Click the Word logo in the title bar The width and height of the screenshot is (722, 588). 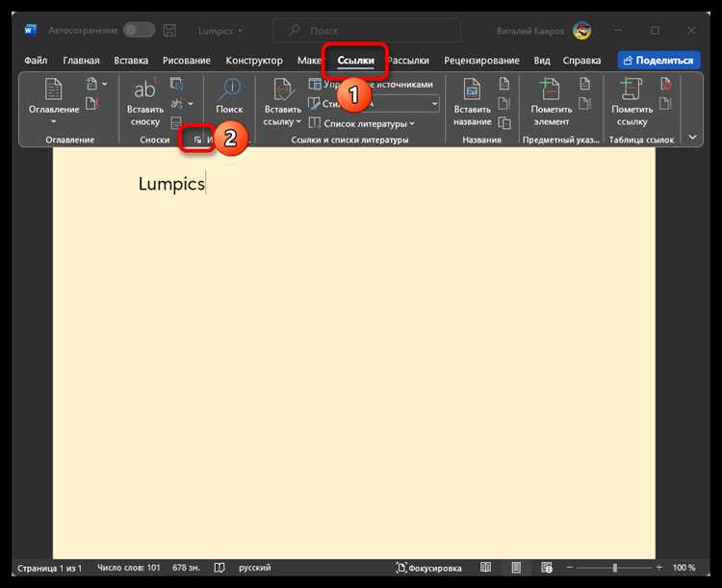tap(30, 31)
